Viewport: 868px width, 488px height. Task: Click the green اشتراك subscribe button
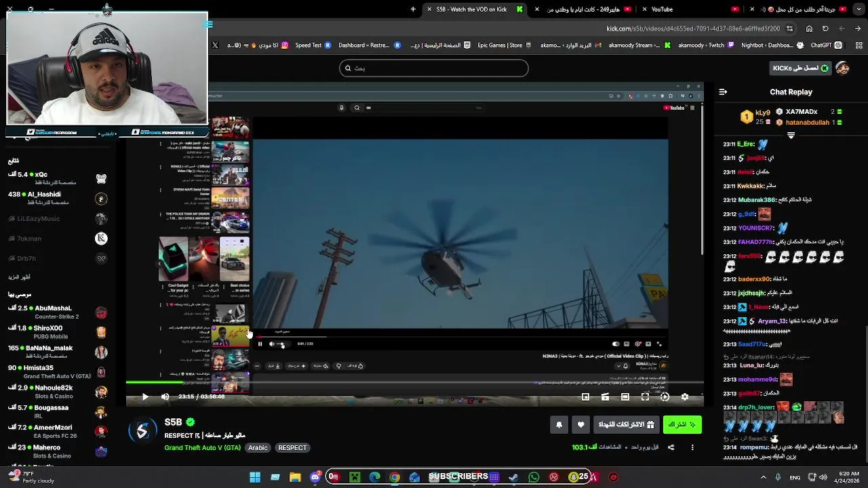point(682,425)
